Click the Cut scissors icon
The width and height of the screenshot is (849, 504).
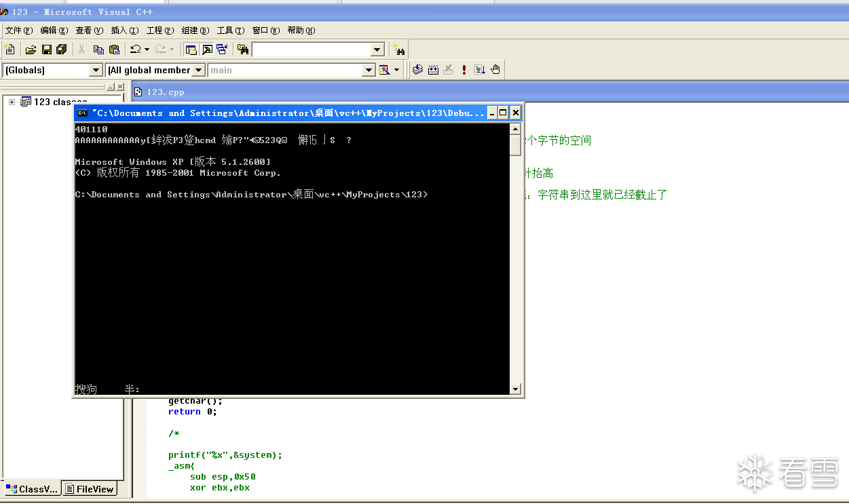(81, 50)
